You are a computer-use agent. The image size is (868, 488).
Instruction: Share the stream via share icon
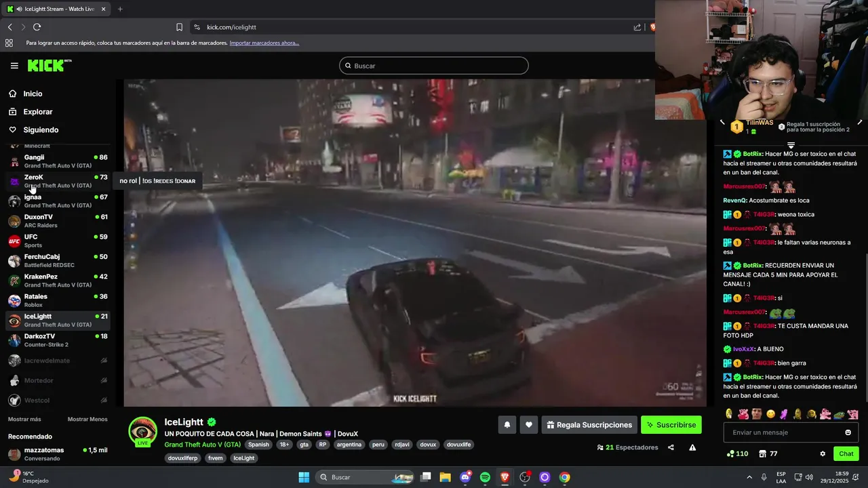(671, 447)
